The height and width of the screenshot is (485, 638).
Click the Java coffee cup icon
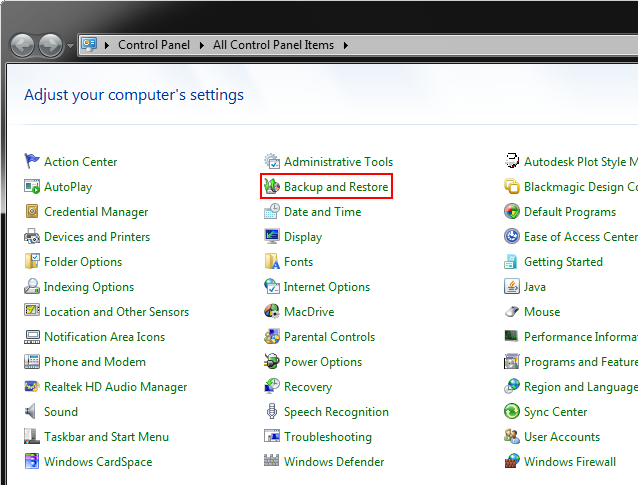pos(512,287)
